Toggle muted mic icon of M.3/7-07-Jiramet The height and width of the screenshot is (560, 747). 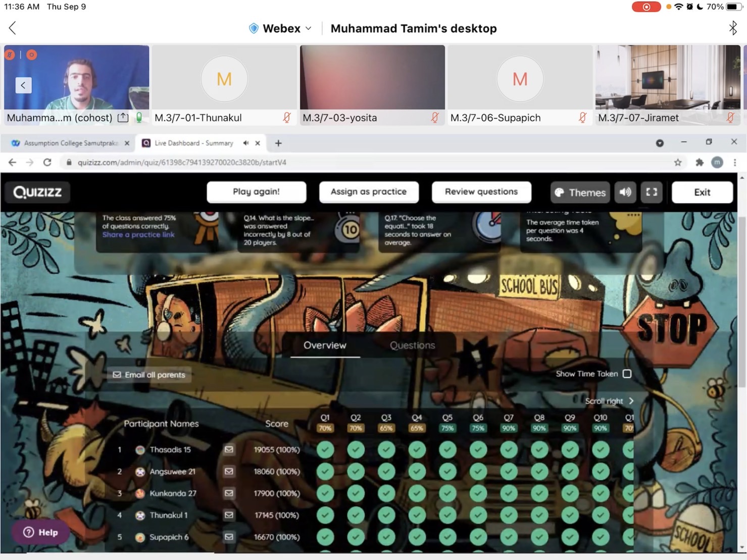point(730,118)
